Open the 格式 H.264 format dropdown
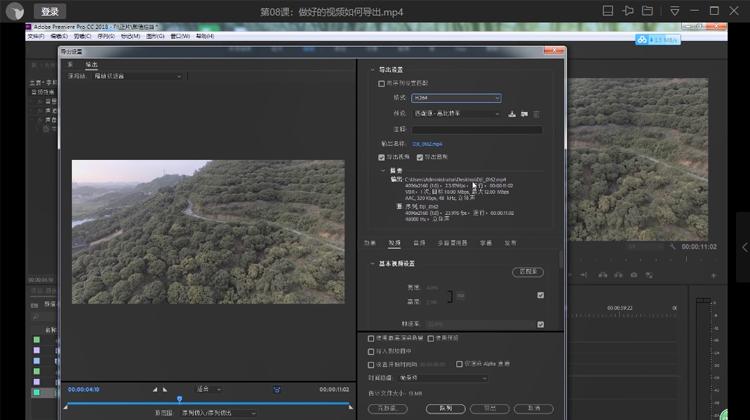 coord(456,98)
